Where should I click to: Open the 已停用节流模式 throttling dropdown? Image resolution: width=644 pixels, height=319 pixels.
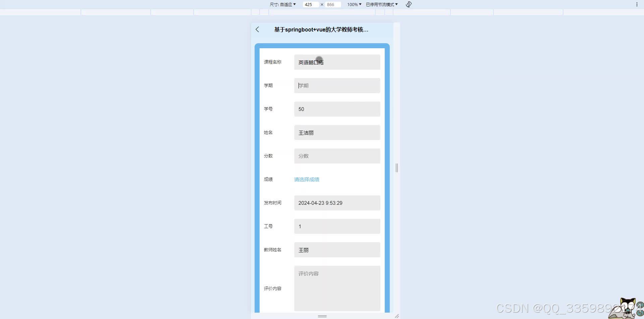(382, 4)
